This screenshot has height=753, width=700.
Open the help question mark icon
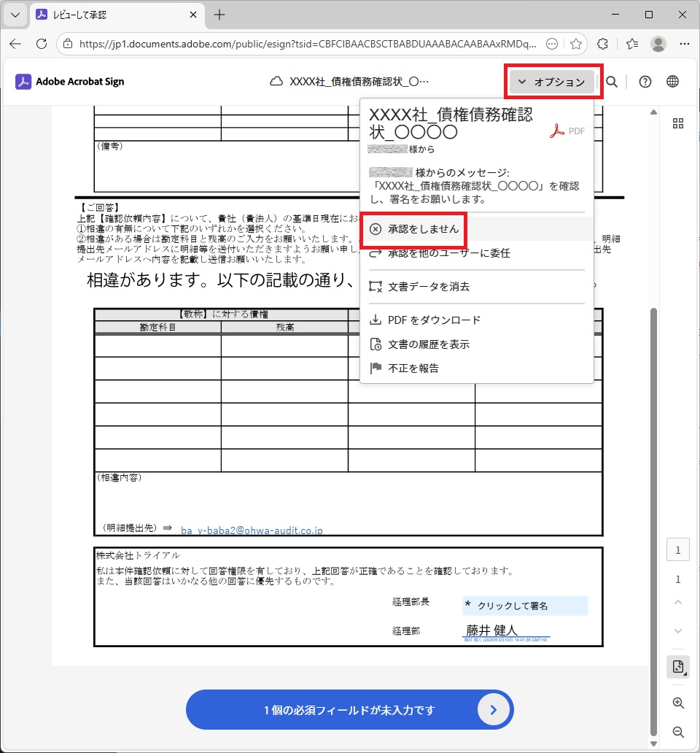pyautogui.click(x=645, y=82)
